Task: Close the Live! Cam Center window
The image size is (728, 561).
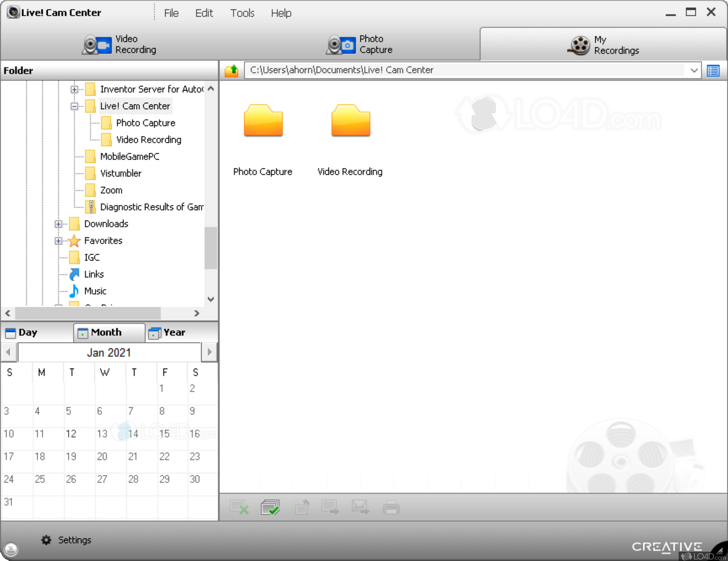Action: [711, 12]
